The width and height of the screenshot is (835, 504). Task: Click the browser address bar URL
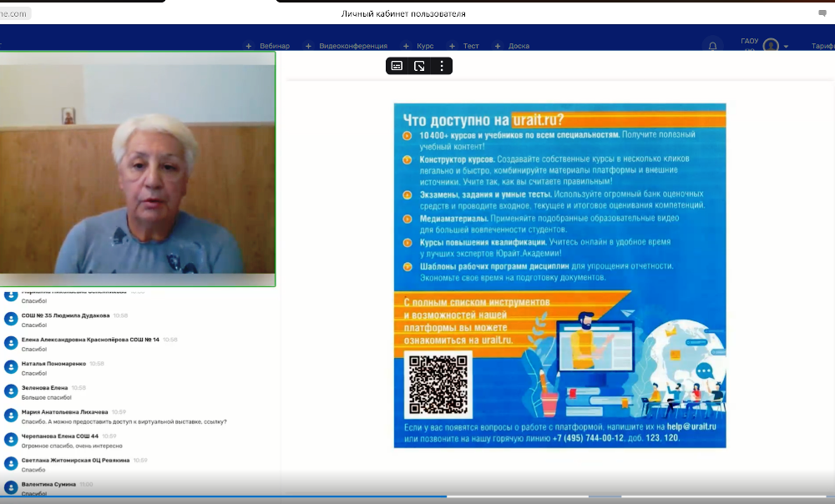[x=14, y=14]
